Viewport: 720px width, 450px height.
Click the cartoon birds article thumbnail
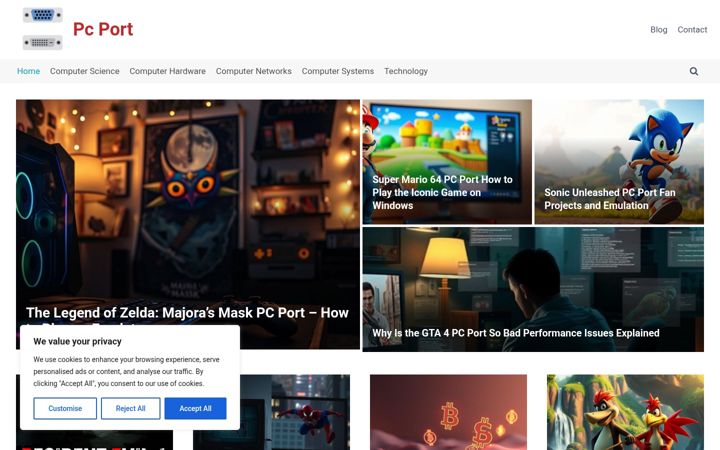625,412
